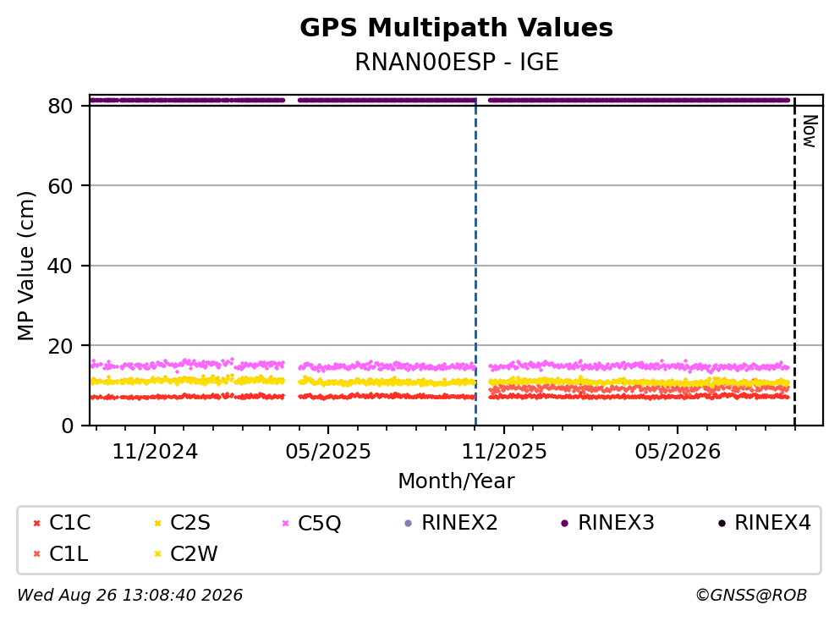Click the ©GNSS@ROB copyright text
The height and width of the screenshot is (621, 840).
[x=751, y=596]
